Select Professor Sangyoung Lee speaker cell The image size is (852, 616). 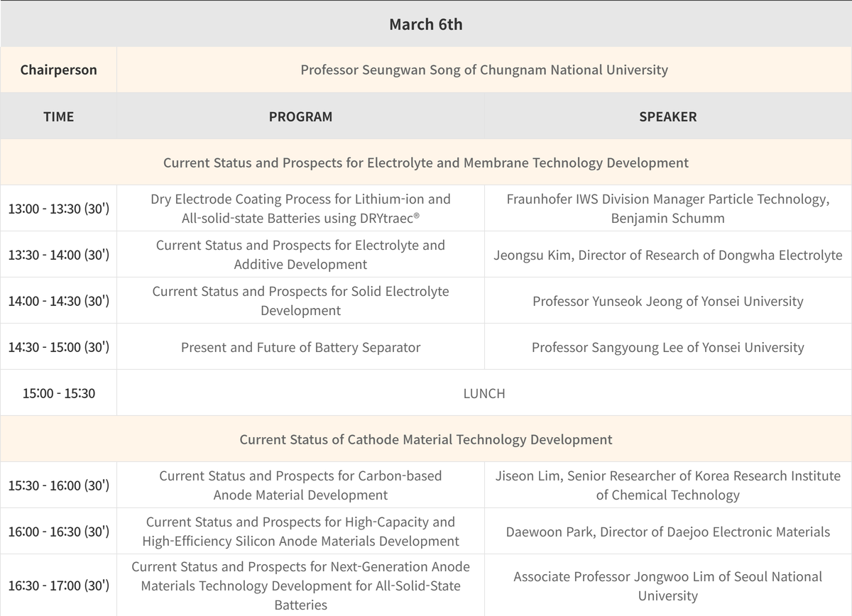667,347
